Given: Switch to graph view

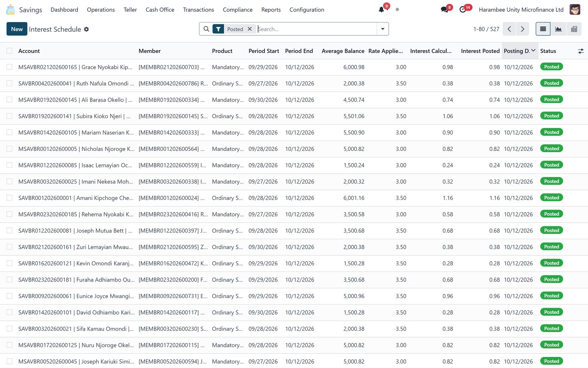Looking at the screenshot, I should coord(558,29).
